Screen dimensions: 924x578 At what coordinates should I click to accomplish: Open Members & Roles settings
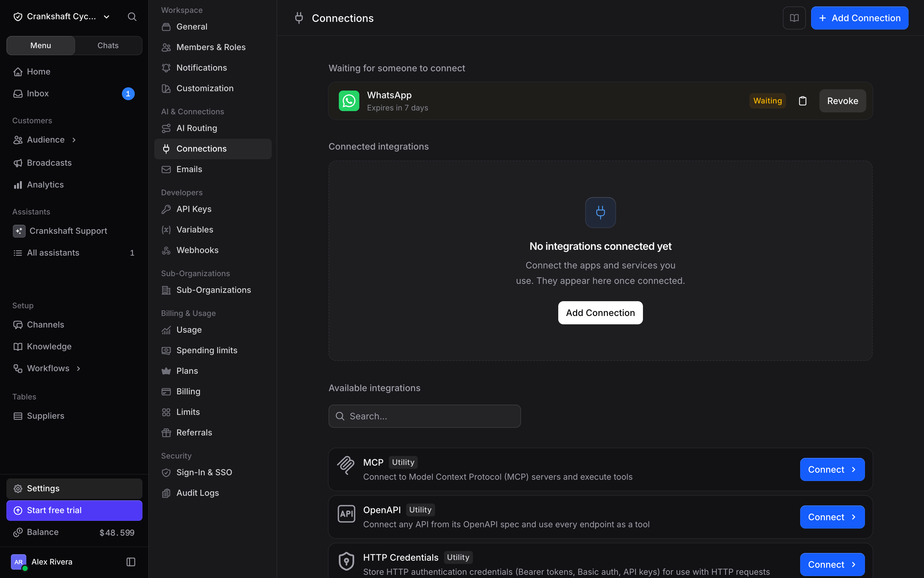tap(213, 47)
